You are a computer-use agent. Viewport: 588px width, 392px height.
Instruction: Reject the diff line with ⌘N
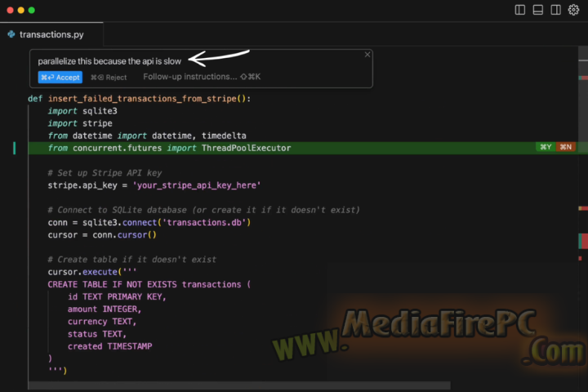[565, 147]
